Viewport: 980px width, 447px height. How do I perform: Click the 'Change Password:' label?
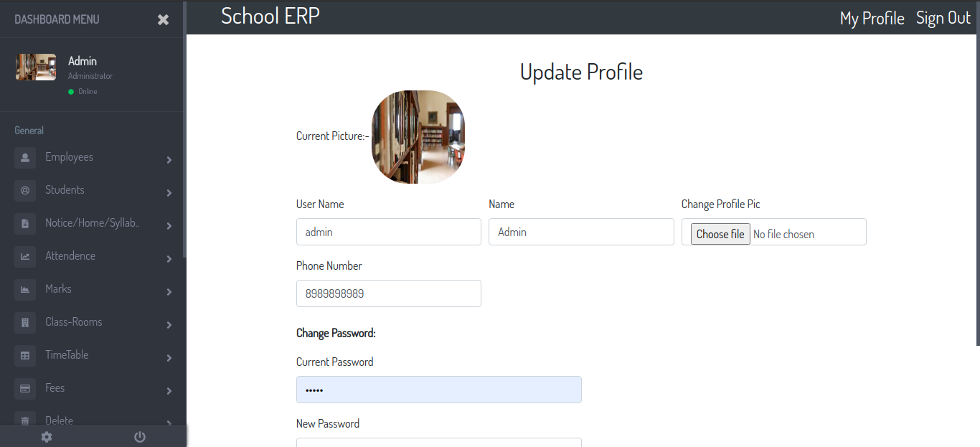point(336,333)
